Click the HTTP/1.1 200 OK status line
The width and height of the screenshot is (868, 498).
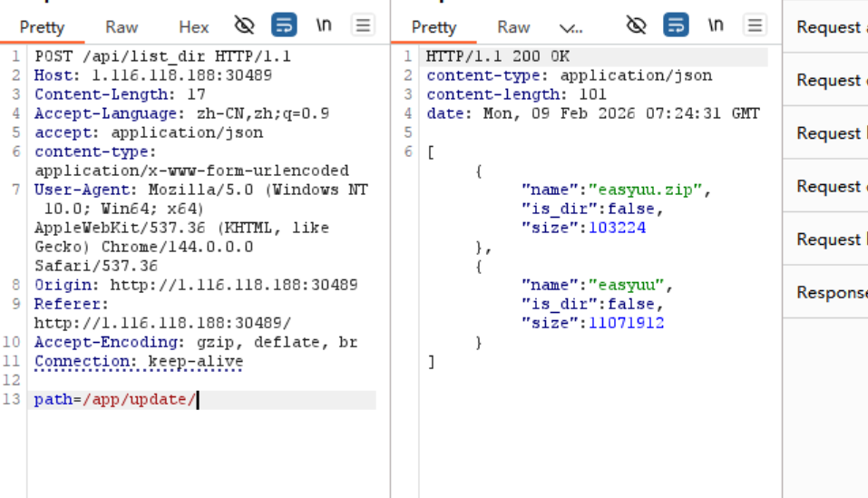pyautogui.click(x=498, y=56)
